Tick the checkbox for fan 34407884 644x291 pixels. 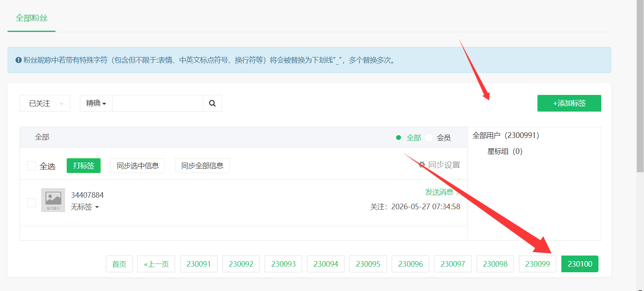coord(32,203)
